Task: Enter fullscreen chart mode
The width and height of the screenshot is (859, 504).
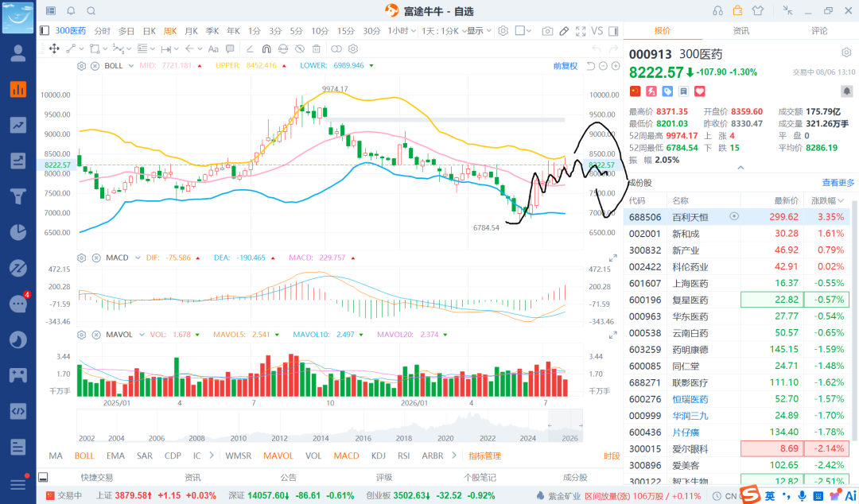Action: coord(581,31)
